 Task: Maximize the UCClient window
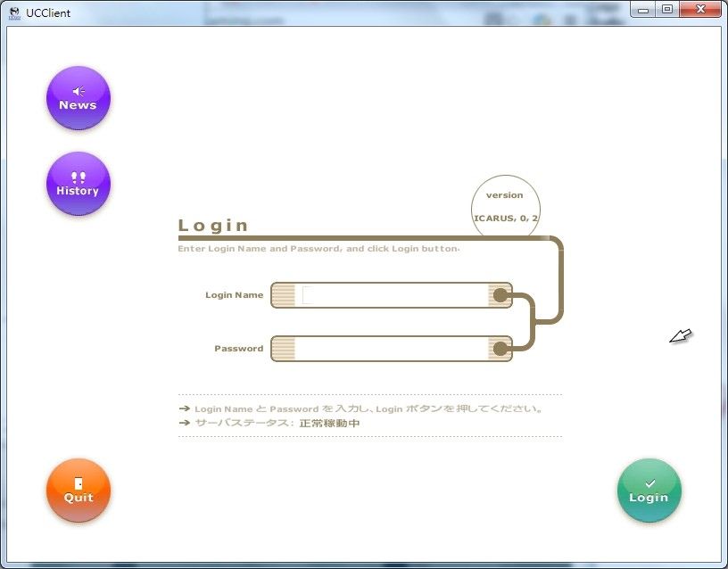point(666,9)
